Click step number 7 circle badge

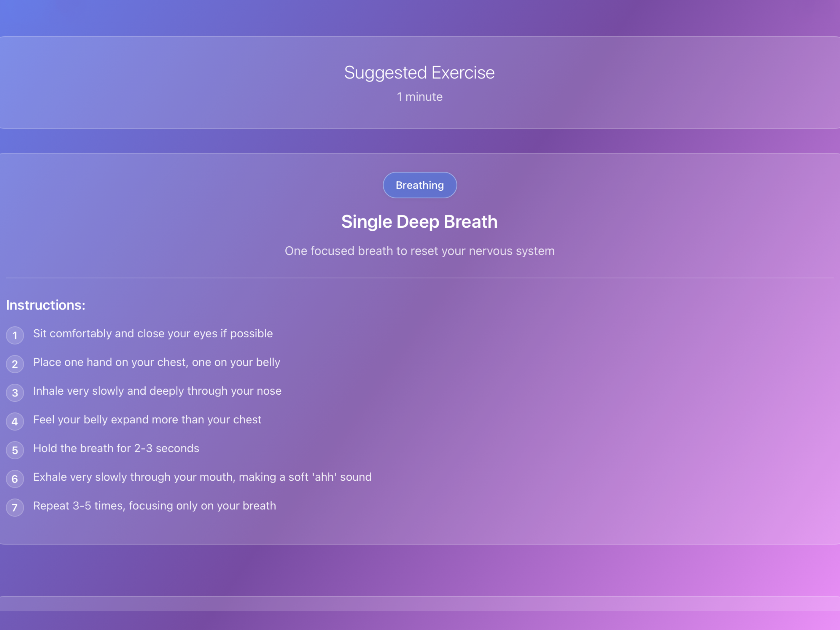(x=15, y=507)
